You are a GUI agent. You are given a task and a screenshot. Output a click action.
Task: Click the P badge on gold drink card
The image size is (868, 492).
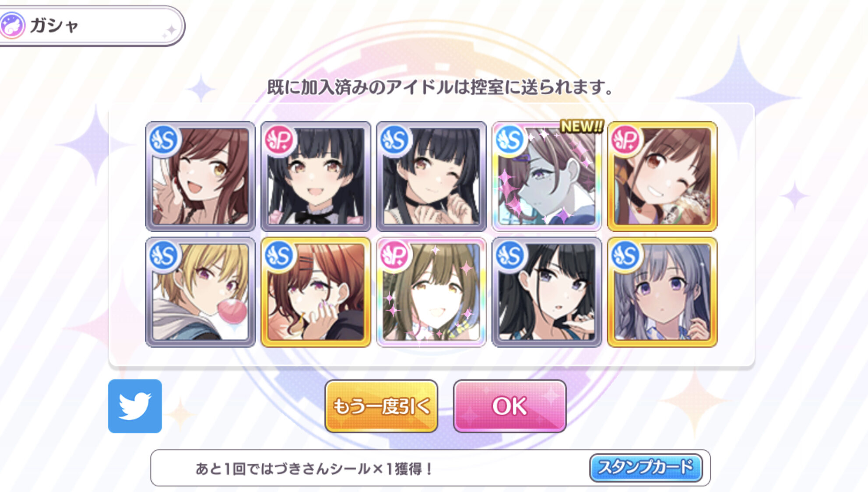pos(626,140)
